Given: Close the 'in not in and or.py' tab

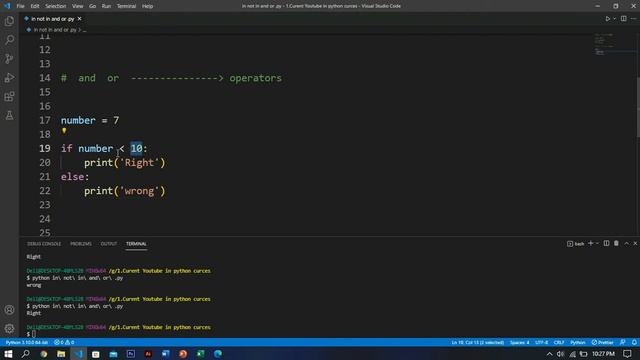Looking at the screenshot, I should (80, 19).
